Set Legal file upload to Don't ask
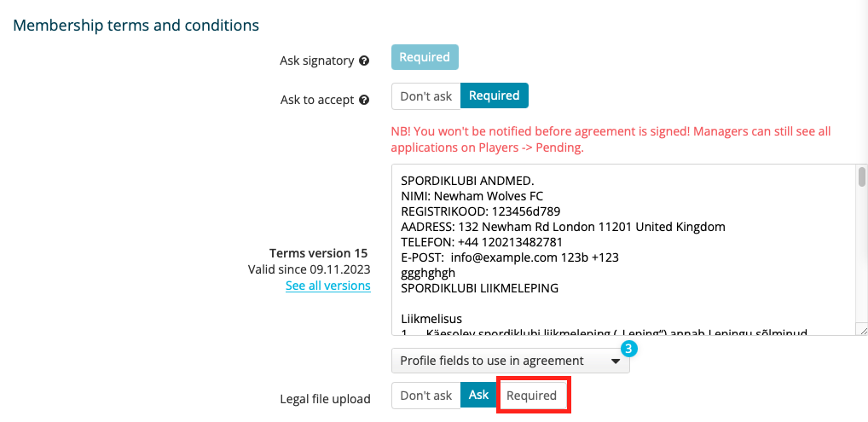 point(425,396)
